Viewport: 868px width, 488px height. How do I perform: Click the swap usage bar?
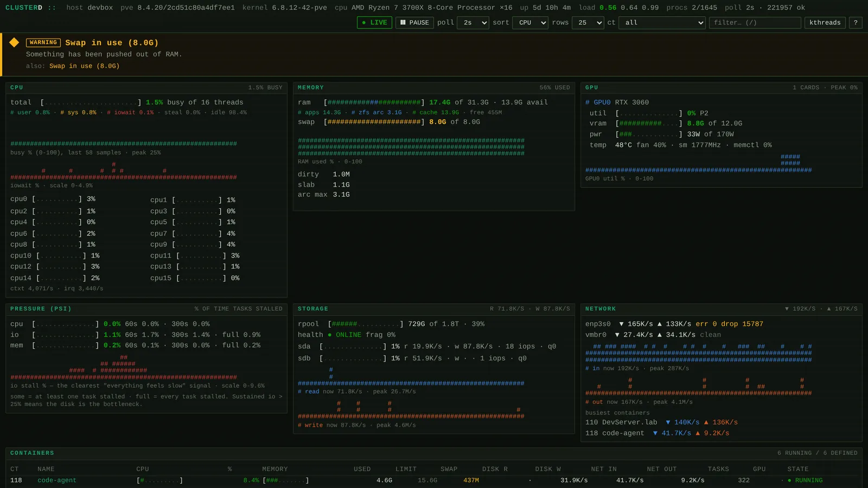click(374, 122)
